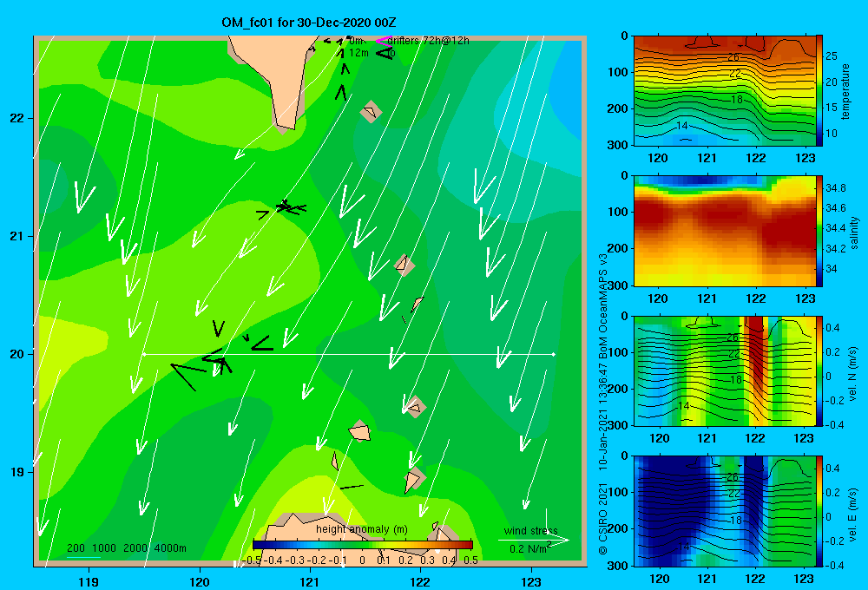Click the west endpoint of the white transect line
Image resolution: width=868 pixels, height=590 pixels.
(144, 354)
